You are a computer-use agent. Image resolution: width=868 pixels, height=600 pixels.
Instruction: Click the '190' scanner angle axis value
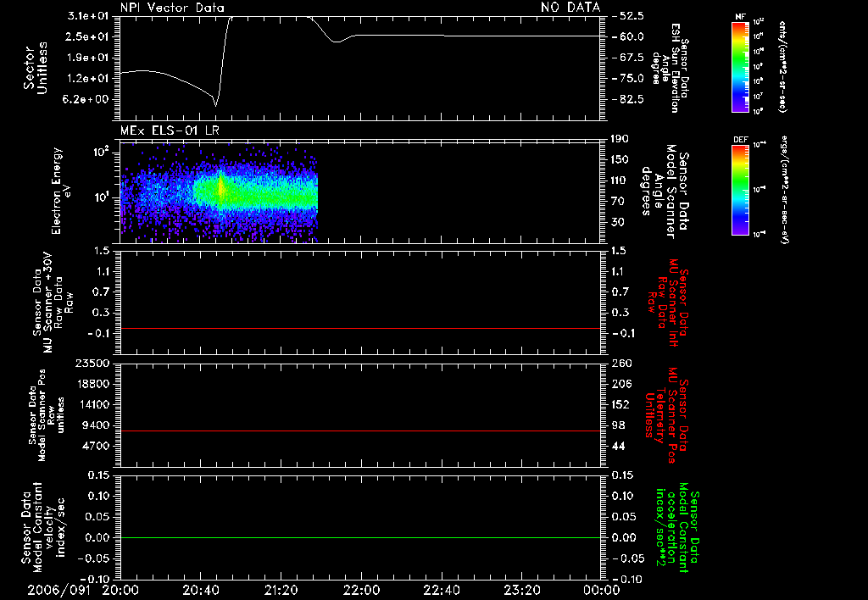coord(620,139)
